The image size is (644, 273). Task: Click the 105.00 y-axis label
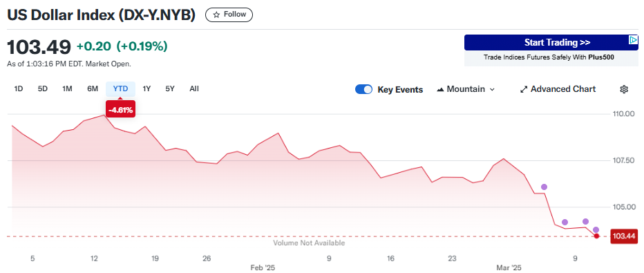point(623,207)
